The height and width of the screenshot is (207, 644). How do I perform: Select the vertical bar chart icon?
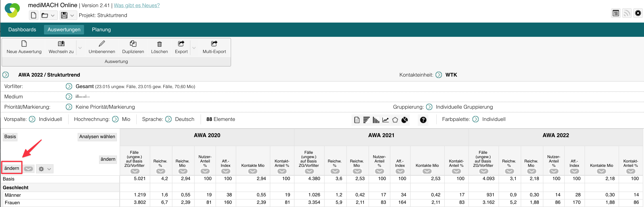pyautogui.click(x=376, y=120)
